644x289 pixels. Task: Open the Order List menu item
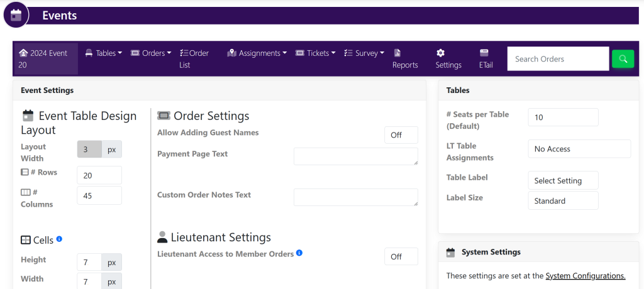[x=194, y=59]
